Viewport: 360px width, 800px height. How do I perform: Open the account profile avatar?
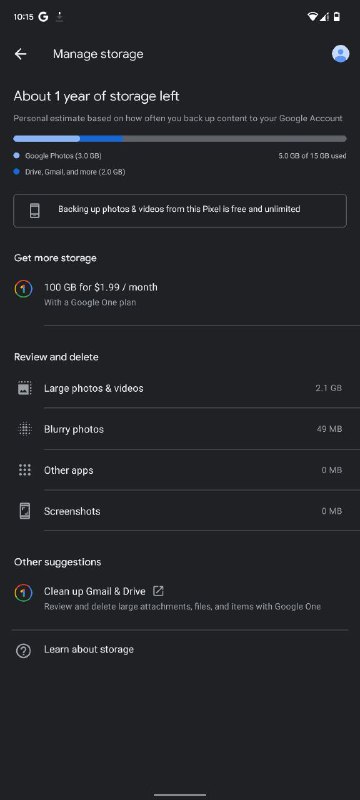[340, 54]
